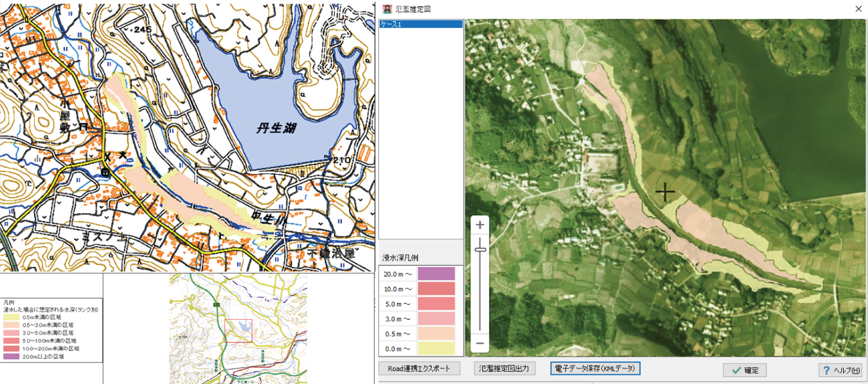Viewport: 868px width, 384px height.
Task: Open help via ヘルプ(H) button
Action: [x=840, y=371]
